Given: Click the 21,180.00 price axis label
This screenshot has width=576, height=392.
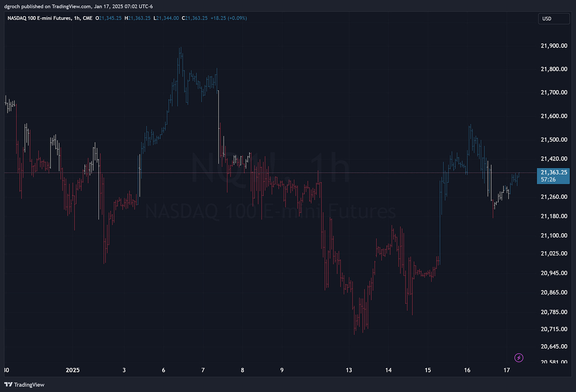Looking at the screenshot, I should 554,216.
